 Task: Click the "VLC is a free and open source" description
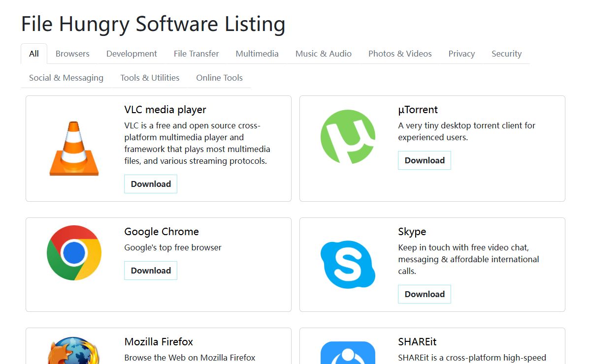[x=198, y=143]
